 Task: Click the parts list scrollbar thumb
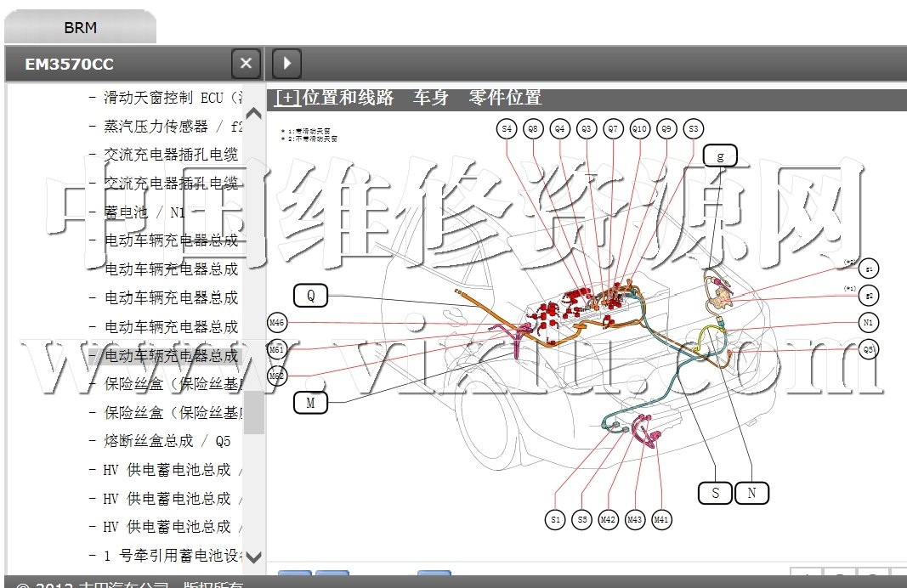point(253,412)
